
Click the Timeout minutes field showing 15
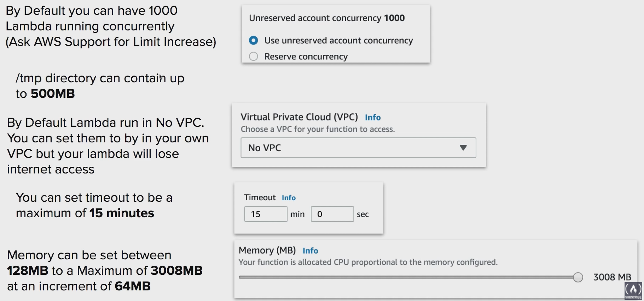[266, 214]
